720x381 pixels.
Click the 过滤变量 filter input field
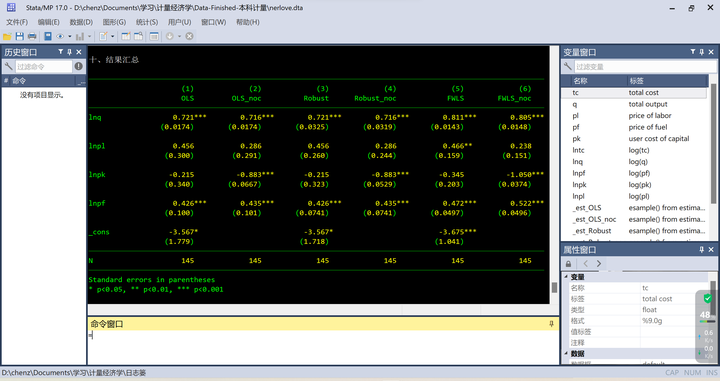pos(644,67)
